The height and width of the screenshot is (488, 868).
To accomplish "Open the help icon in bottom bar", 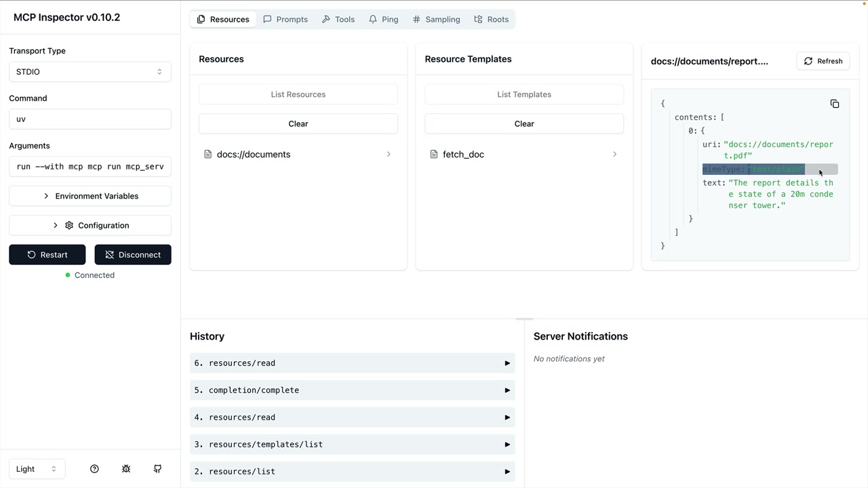I will (x=94, y=469).
